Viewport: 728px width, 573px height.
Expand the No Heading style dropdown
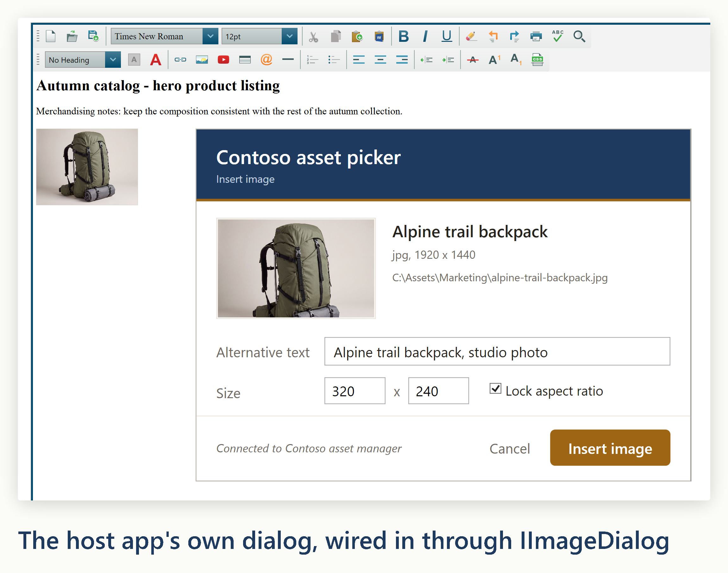113,60
